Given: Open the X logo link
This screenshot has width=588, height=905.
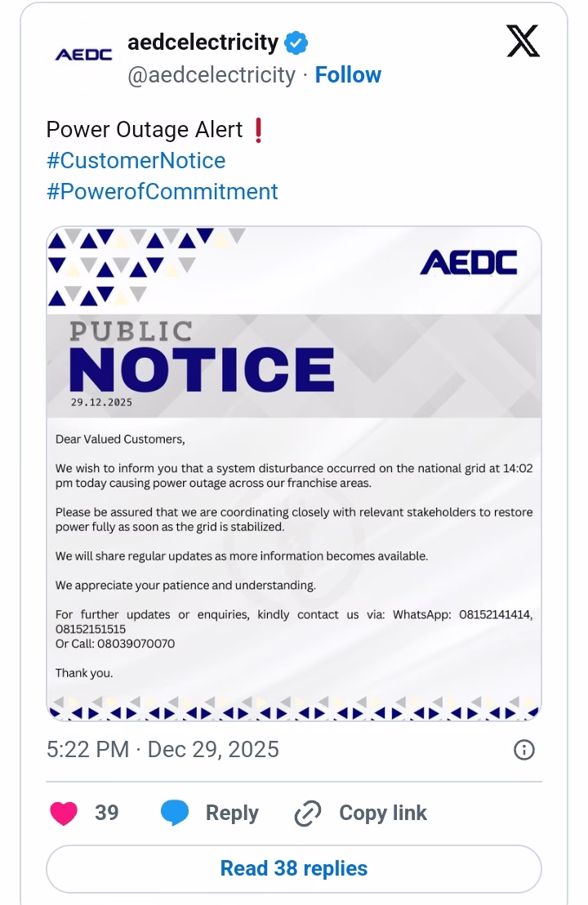Looking at the screenshot, I should tap(523, 41).
